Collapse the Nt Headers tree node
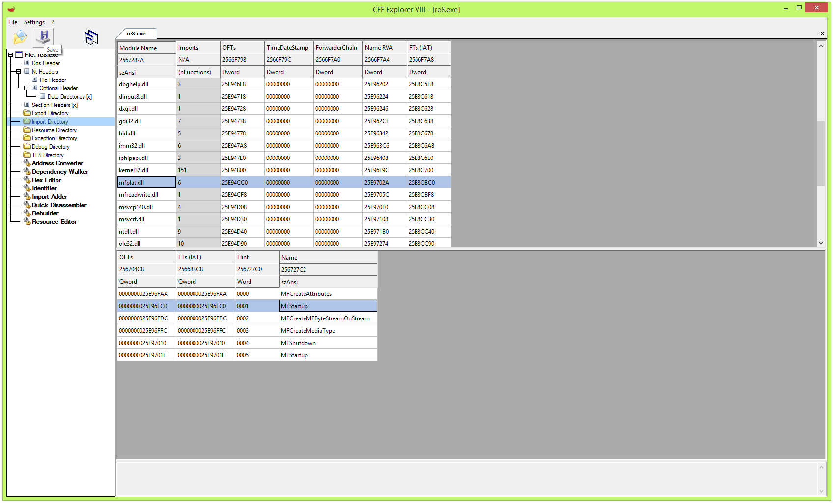 click(18, 71)
